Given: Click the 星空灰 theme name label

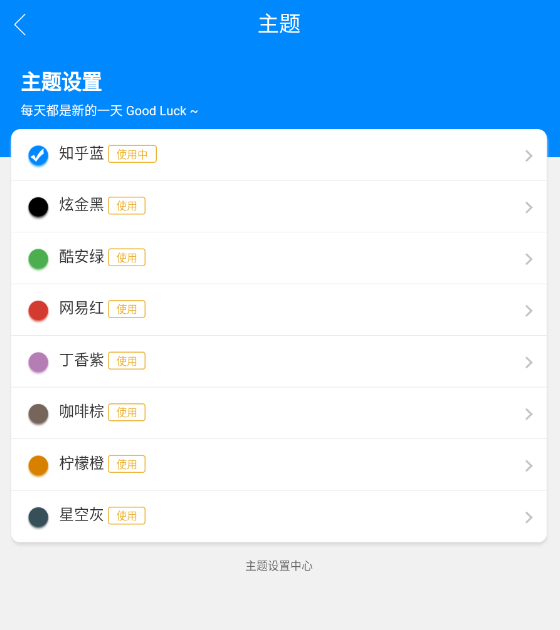Looking at the screenshot, I should click(x=82, y=515).
